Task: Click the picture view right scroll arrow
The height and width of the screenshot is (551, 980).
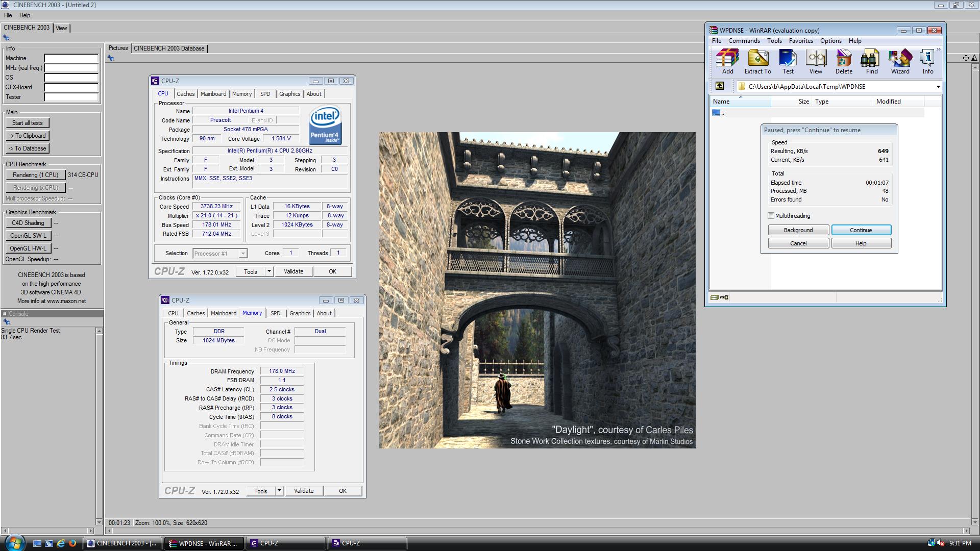Action: click(x=965, y=531)
